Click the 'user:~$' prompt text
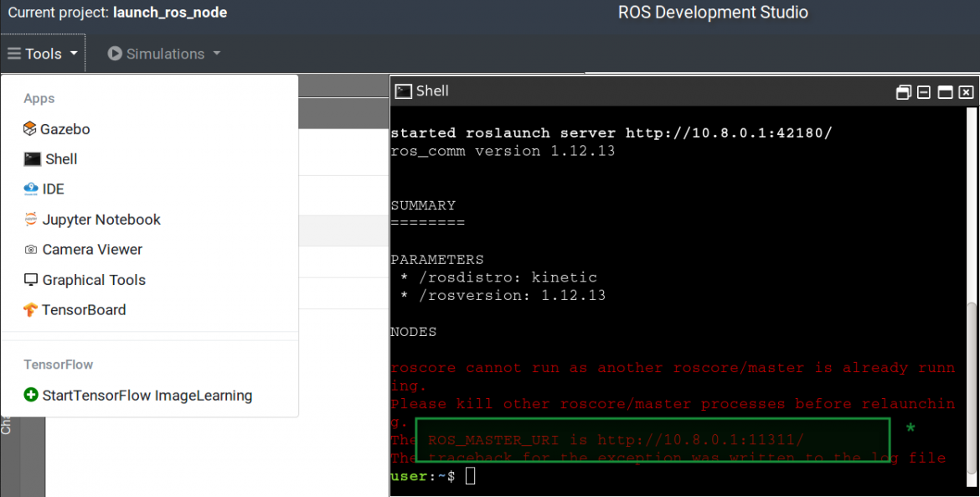980x497 pixels. (423, 476)
